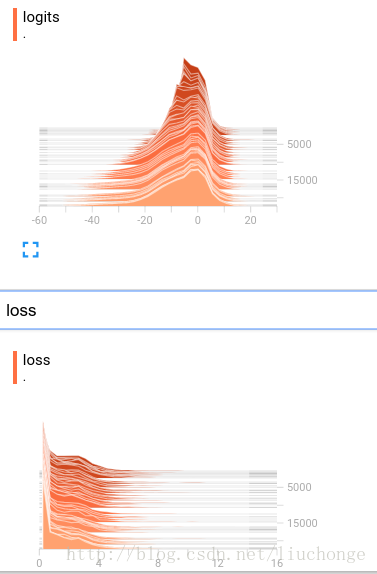The image size is (377, 574).
Task: Click the -40 label on logits axis
Action: tap(92, 220)
